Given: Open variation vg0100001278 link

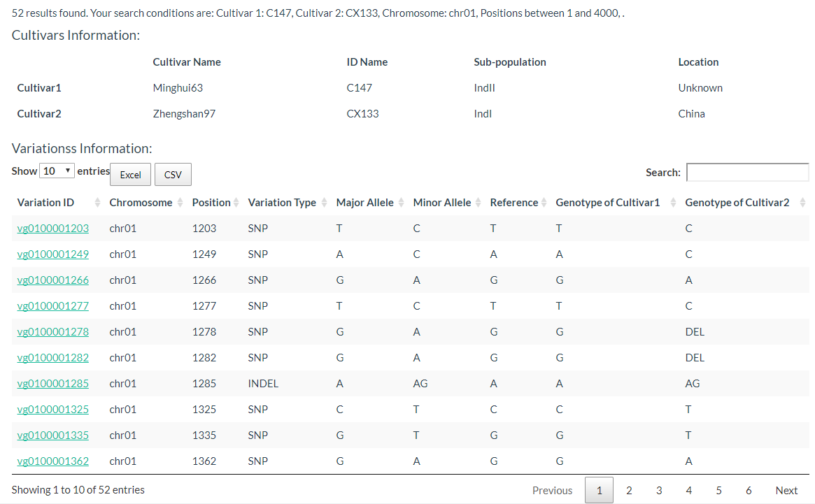Looking at the screenshot, I should tap(53, 331).
